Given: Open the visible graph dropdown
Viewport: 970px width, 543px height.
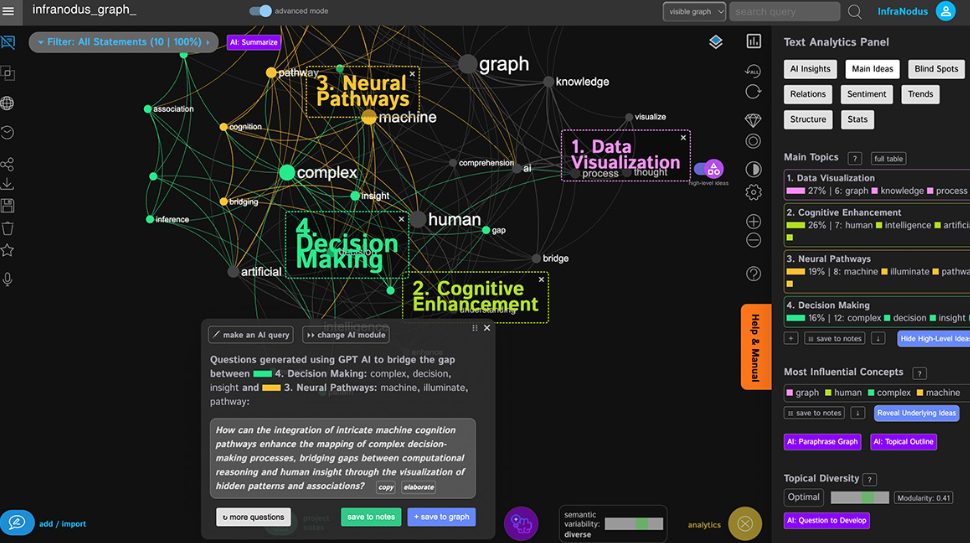Looking at the screenshot, I should click(x=694, y=12).
